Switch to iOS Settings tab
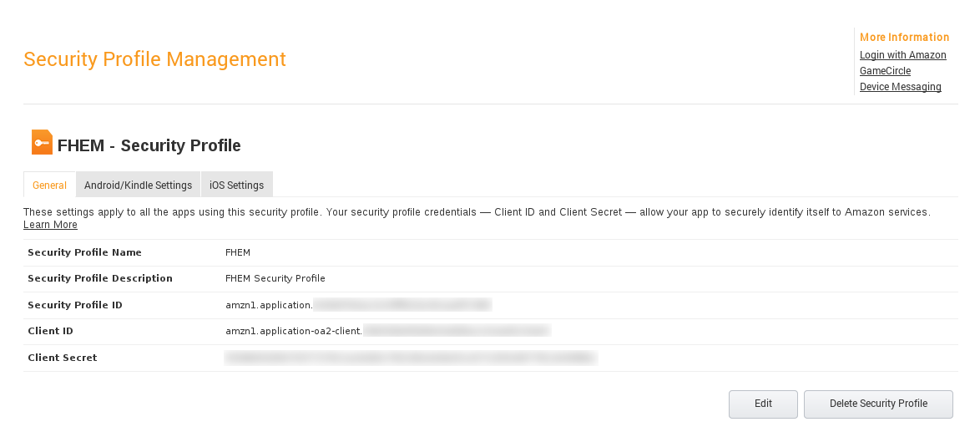This screenshot has height=432, width=980. 237,185
